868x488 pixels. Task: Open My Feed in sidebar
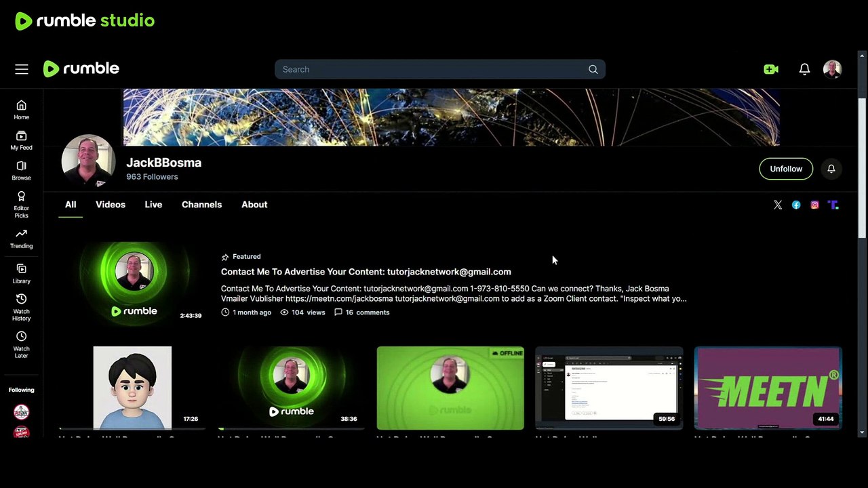tap(22, 140)
